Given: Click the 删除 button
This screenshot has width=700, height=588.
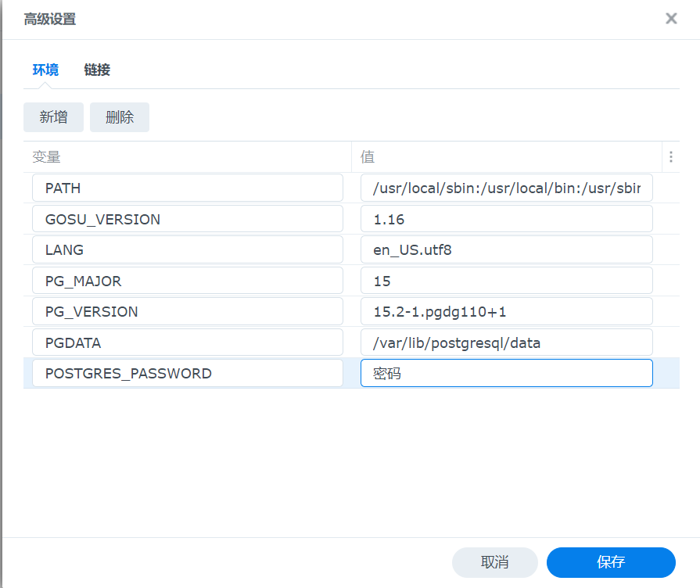Looking at the screenshot, I should point(120,117).
